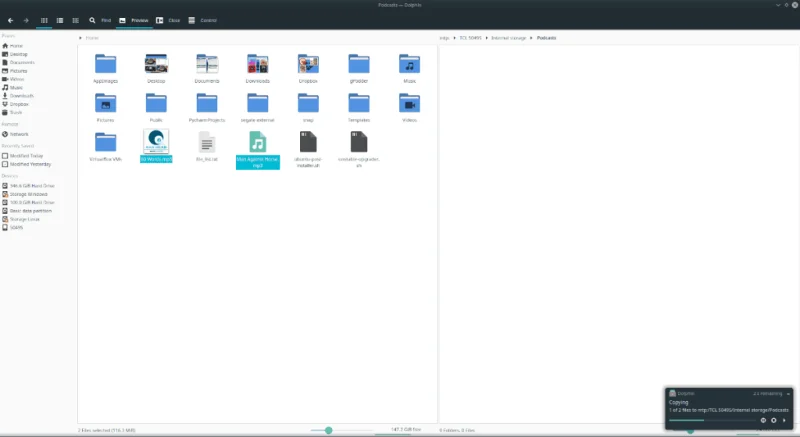This screenshot has width=800, height=437.
Task: Select the Templates folder icon
Action: pyautogui.click(x=359, y=103)
